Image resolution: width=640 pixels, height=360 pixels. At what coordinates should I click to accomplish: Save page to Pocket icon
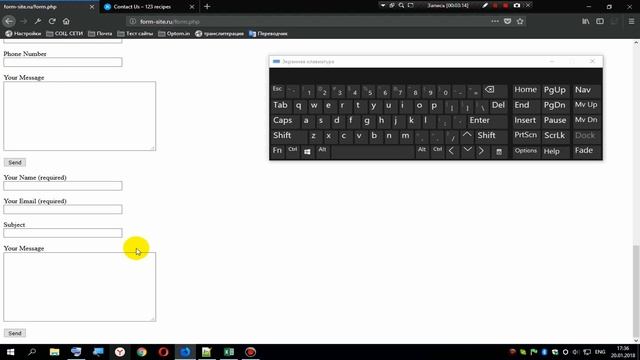click(507, 21)
